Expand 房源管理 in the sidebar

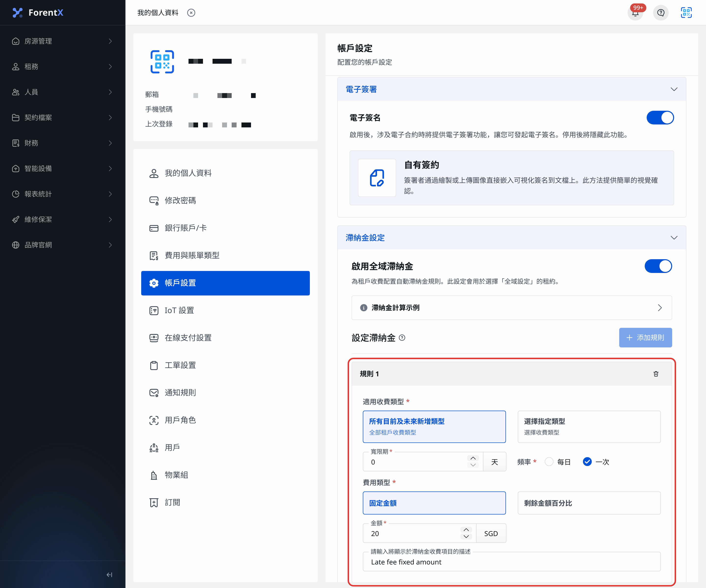point(63,41)
